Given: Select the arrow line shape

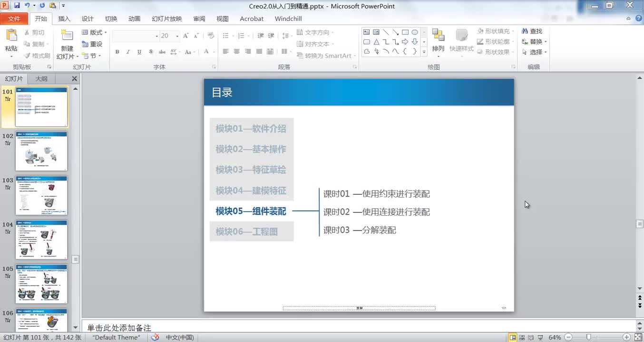Looking at the screenshot, I should (x=395, y=32).
